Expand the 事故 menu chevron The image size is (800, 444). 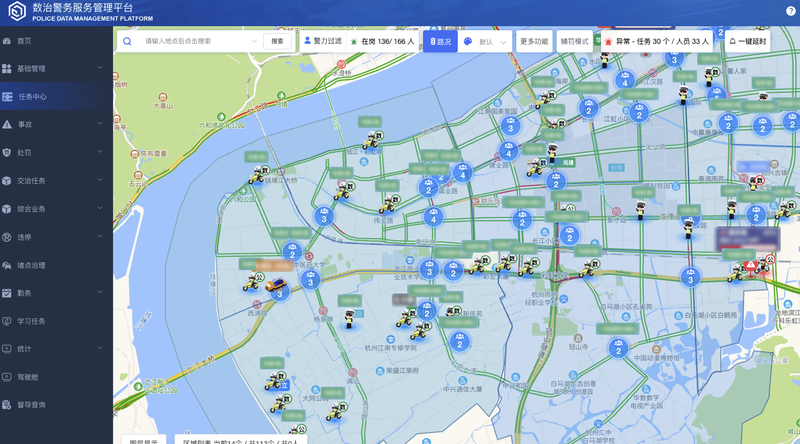coord(100,124)
